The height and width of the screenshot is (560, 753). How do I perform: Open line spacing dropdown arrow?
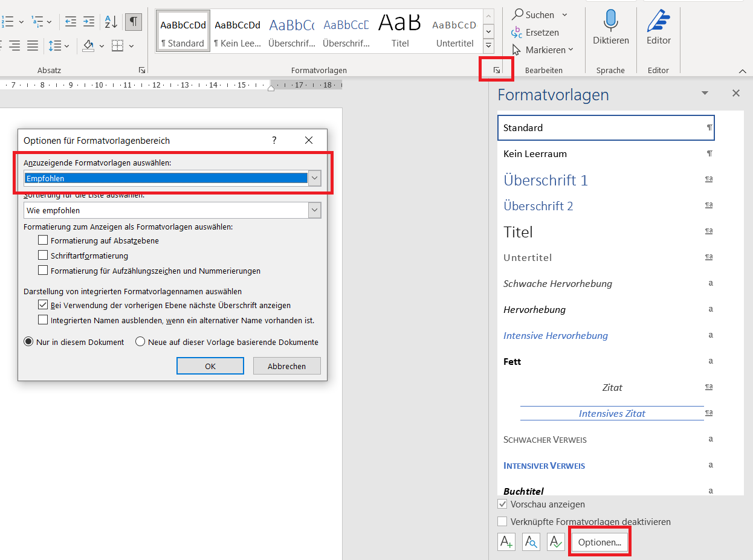[66, 45]
